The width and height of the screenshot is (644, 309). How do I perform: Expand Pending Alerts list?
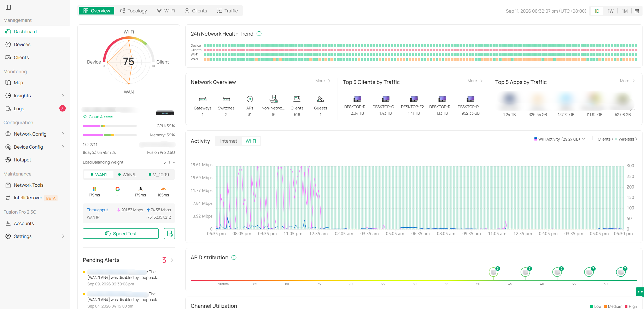[x=172, y=260]
